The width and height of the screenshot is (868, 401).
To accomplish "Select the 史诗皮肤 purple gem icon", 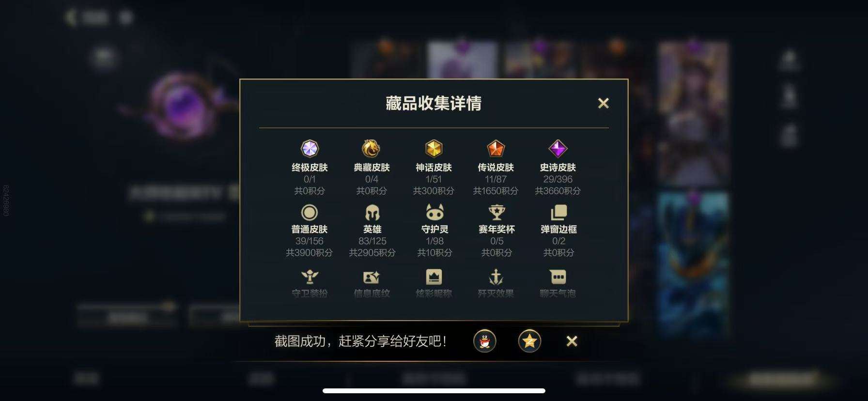I will (558, 149).
